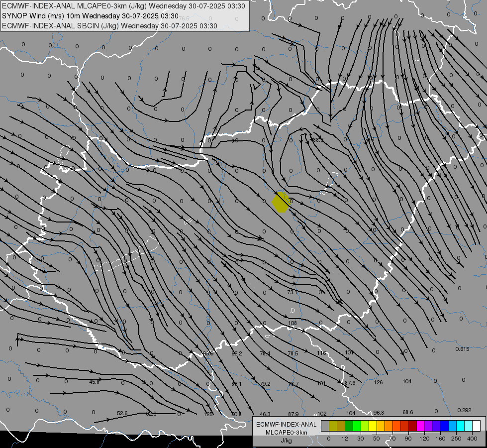487x448 pixels.
Task: Click the dark red legend swatch
Action: pos(413,426)
